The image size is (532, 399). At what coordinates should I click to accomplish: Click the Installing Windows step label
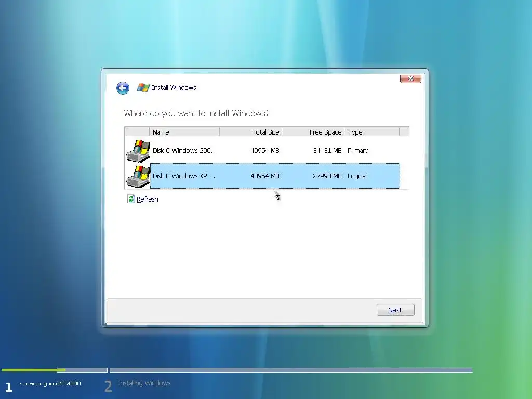144,383
